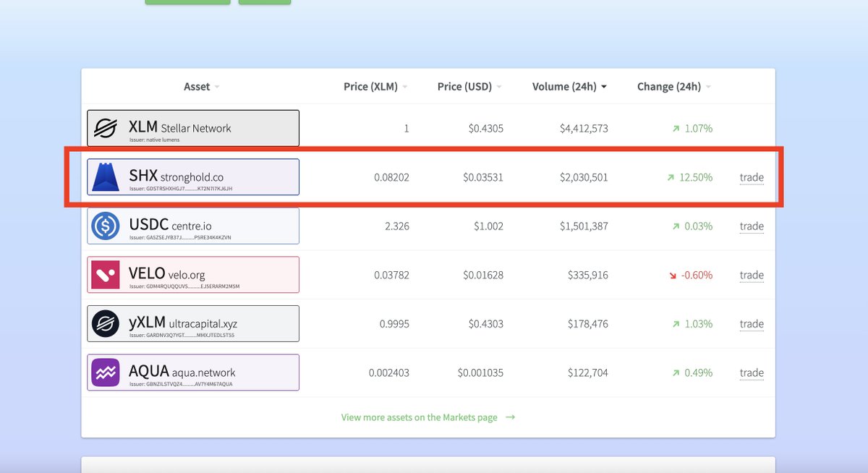Click the $178,476 yXLM volume value
This screenshot has width=868, height=473.
click(x=589, y=324)
